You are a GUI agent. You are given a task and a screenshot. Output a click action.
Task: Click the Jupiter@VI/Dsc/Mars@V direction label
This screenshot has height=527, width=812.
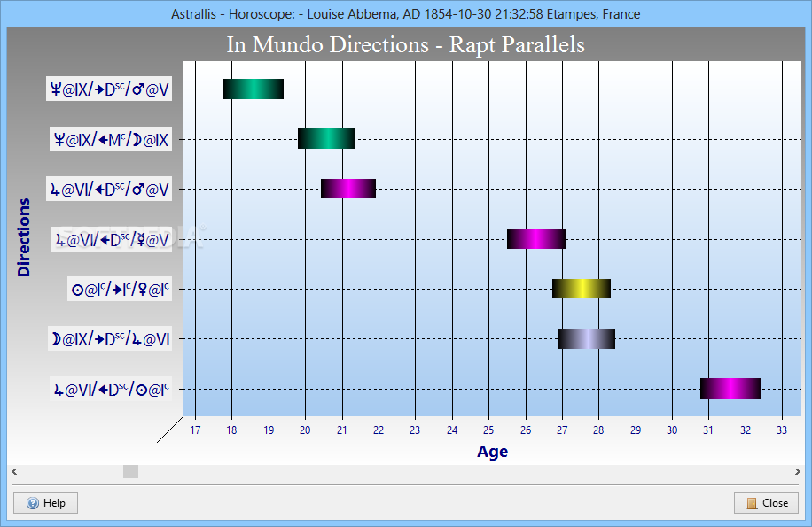[109, 190]
